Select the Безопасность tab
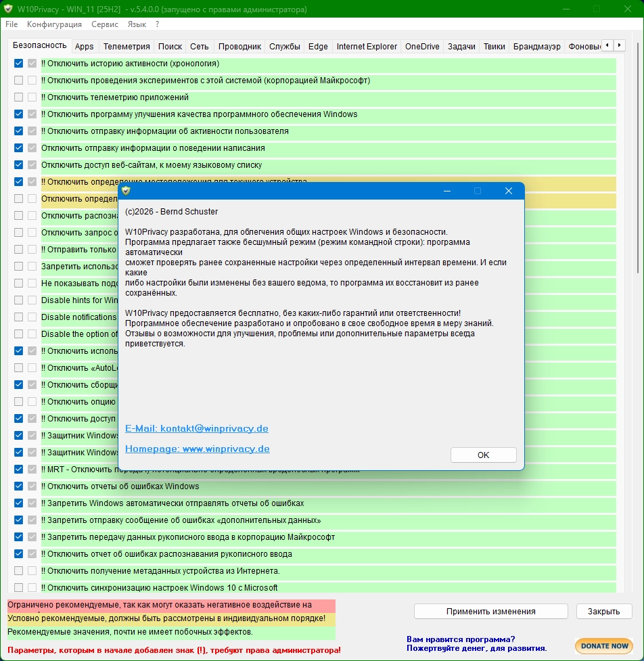This screenshot has height=661, width=644. (x=40, y=45)
